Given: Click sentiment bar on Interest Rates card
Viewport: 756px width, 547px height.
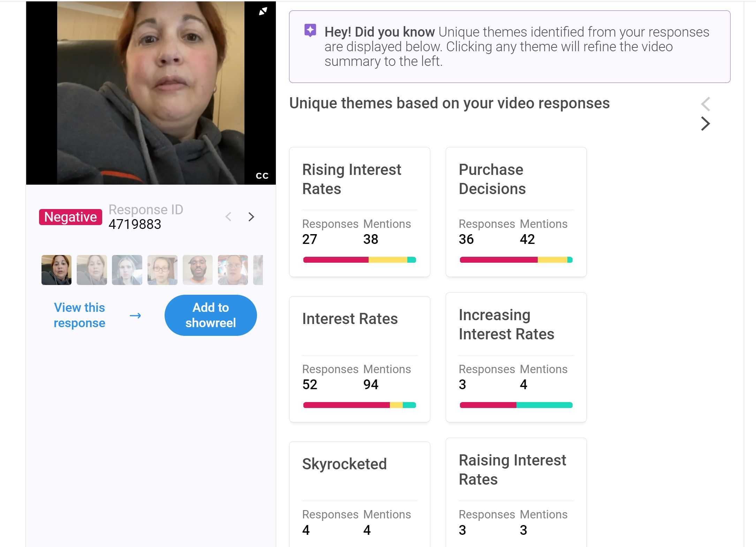Looking at the screenshot, I should click(360, 405).
